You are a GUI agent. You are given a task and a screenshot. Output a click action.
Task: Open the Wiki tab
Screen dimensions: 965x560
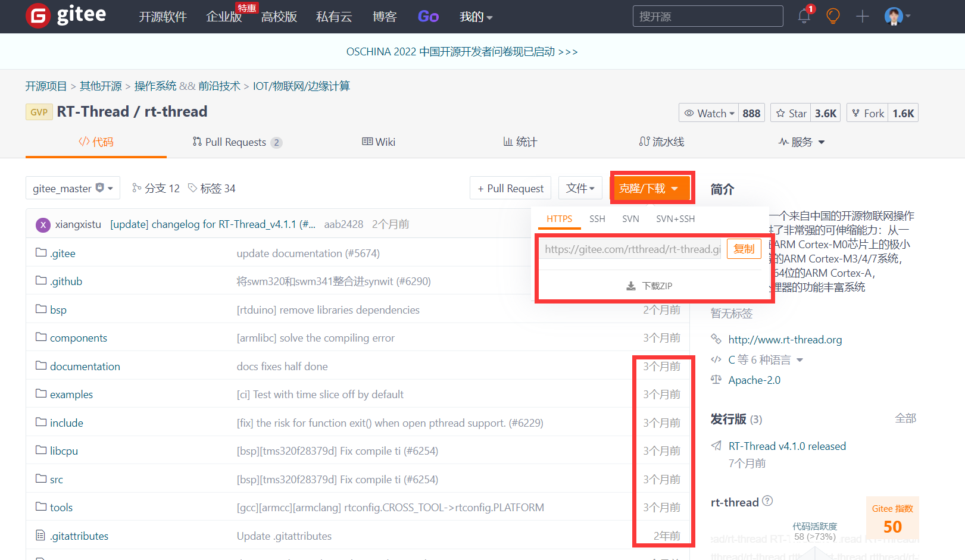pyautogui.click(x=379, y=142)
